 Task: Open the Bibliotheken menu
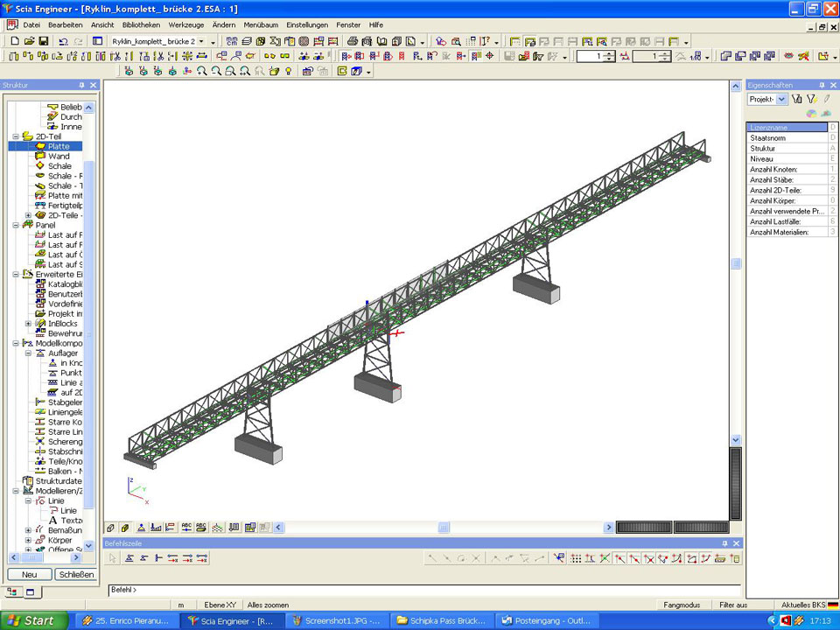point(141,25)
